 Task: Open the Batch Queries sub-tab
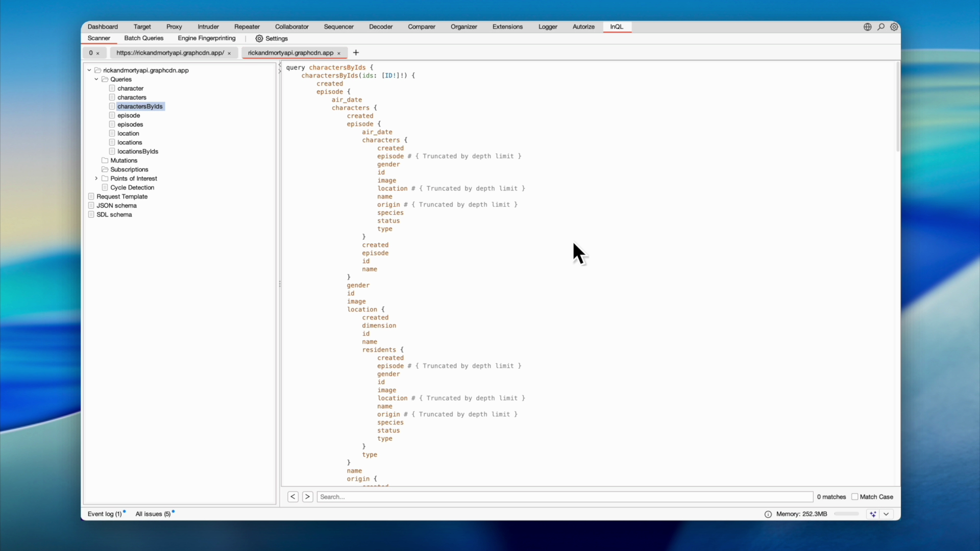143,38
